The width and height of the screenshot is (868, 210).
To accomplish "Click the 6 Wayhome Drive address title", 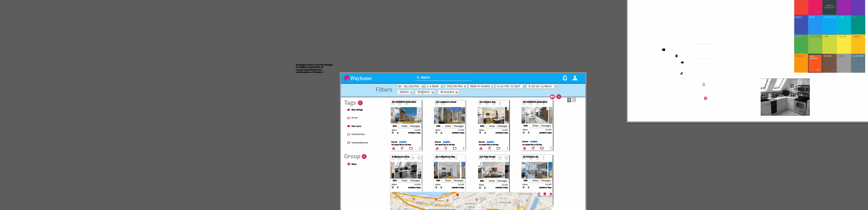I will tap(401, 157).
